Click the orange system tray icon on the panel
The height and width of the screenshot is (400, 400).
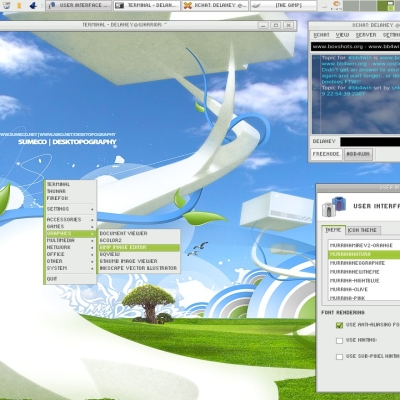point(336,4)
